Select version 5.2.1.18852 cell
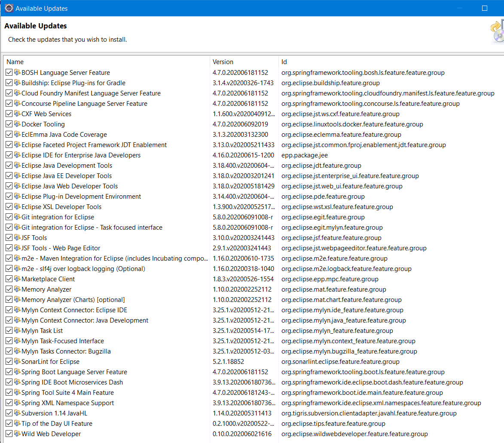The image size is (504, 443). (x=228, y=361)
